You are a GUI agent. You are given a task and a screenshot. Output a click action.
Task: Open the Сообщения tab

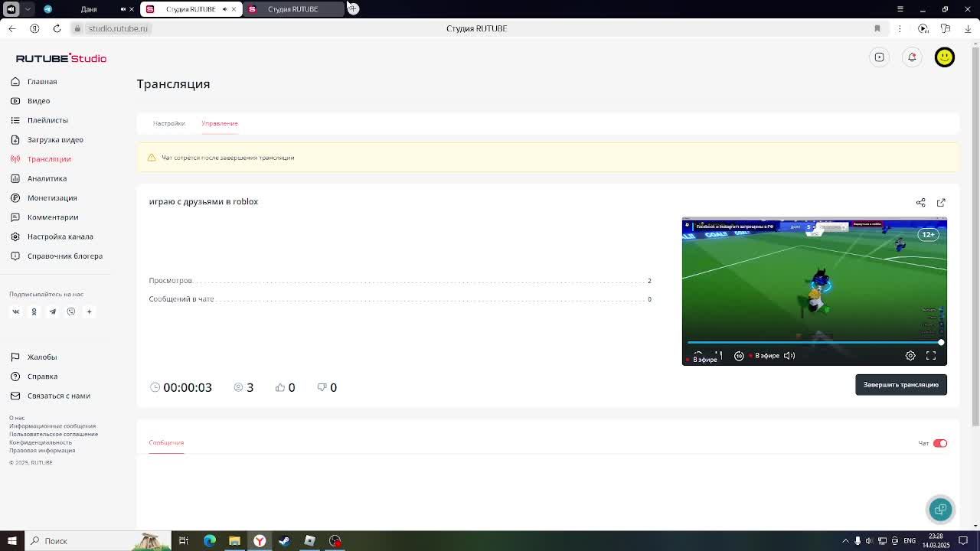click(x=166, y=442)
